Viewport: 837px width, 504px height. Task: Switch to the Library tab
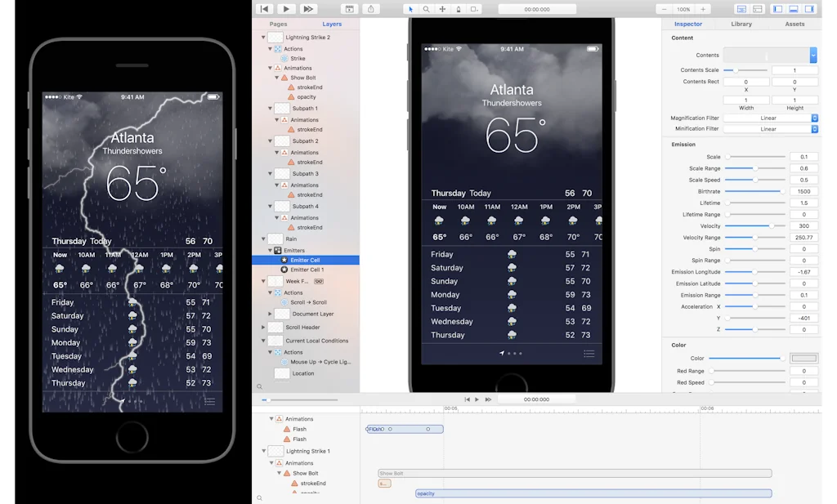[x=741, y=24]
